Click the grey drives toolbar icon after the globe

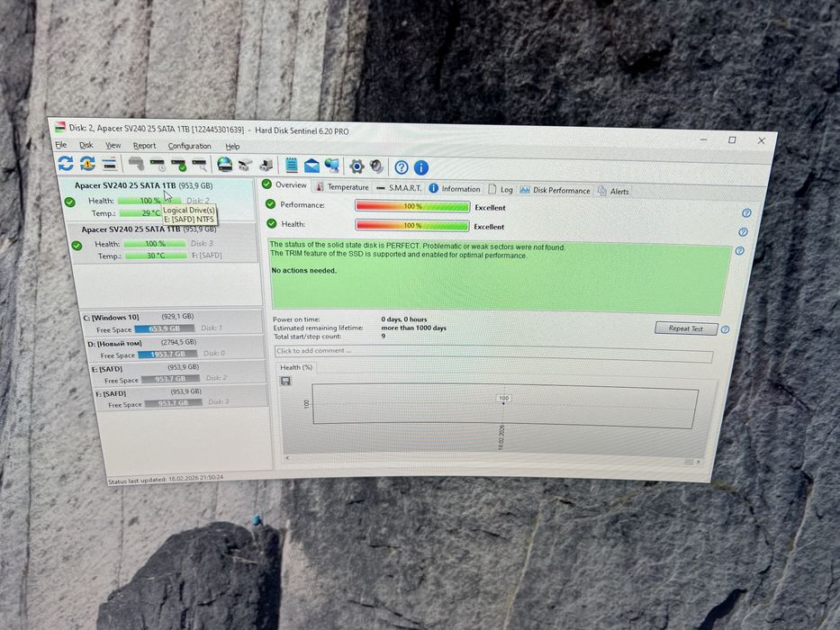pos(246,165)
